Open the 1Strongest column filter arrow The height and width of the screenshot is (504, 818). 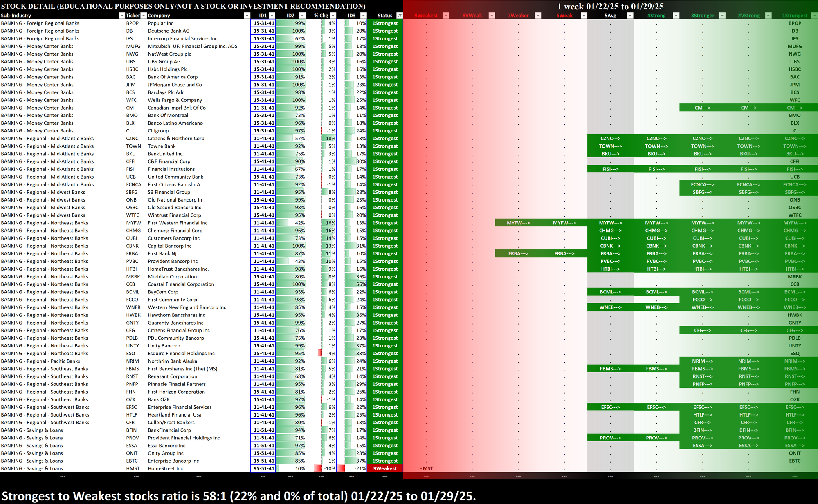pos(814,16)
